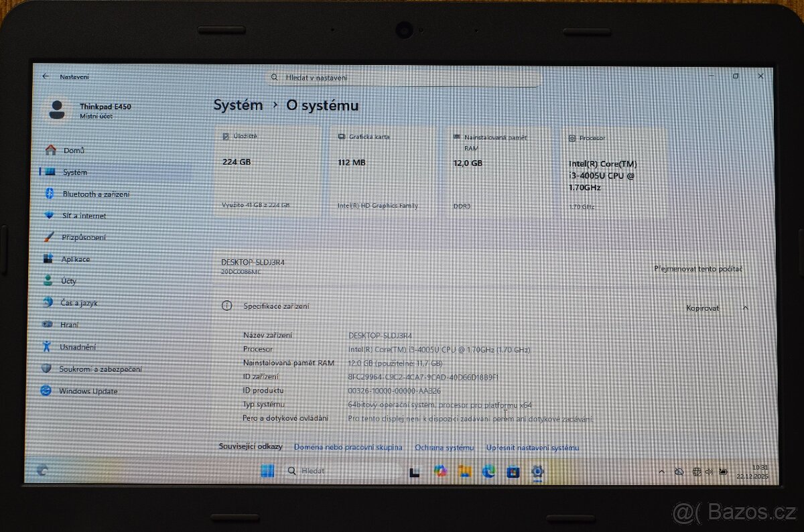Expand hidden icons in system tray

pos(662,471)
